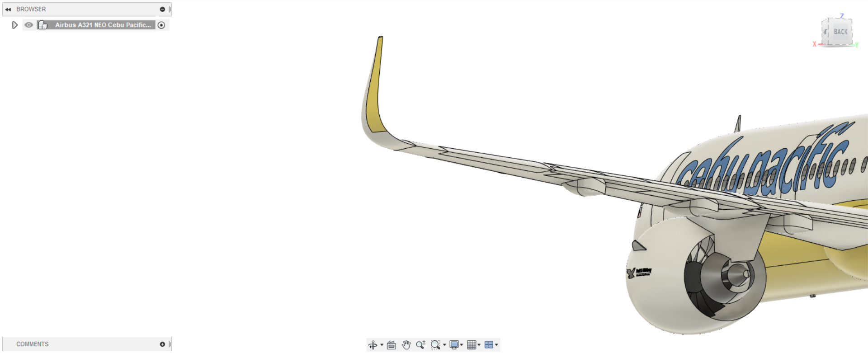Collapse the Browser panel with double-arrow

point(8,9)
